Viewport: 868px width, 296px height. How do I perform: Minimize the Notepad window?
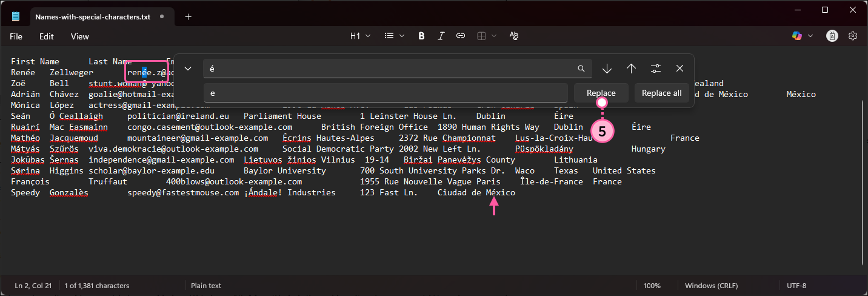(x=798, y=10)
